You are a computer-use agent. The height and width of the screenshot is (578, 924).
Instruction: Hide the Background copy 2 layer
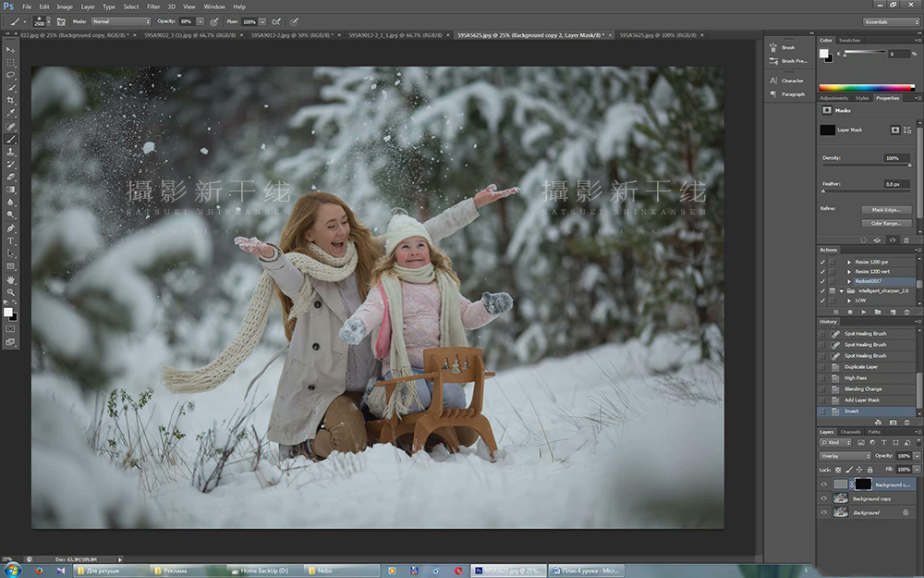coord(824,485)
